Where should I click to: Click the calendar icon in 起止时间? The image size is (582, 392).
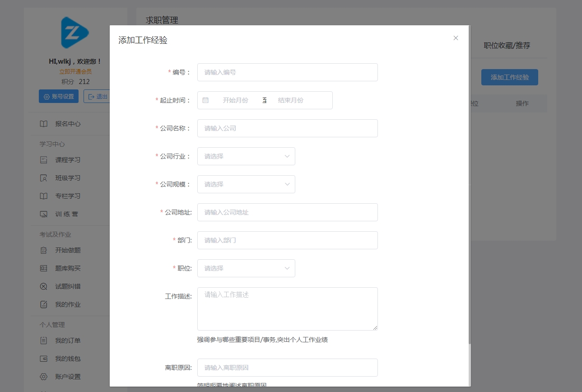tap(205, 100)
